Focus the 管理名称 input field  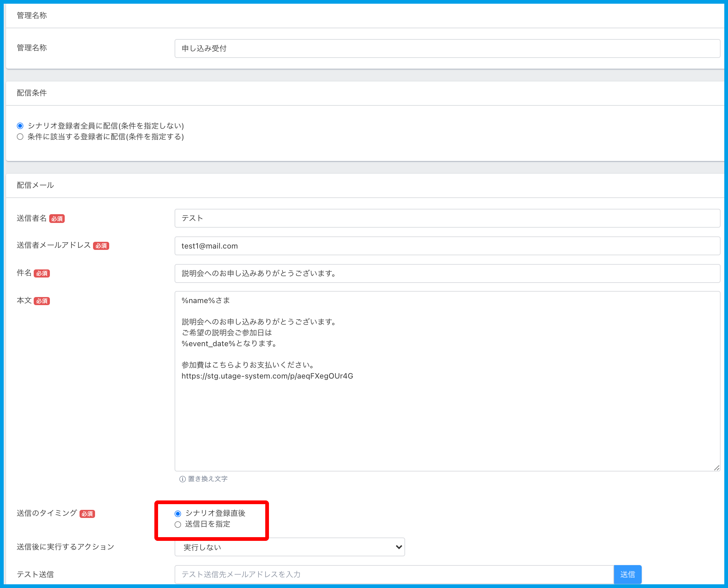coord(447,48)
